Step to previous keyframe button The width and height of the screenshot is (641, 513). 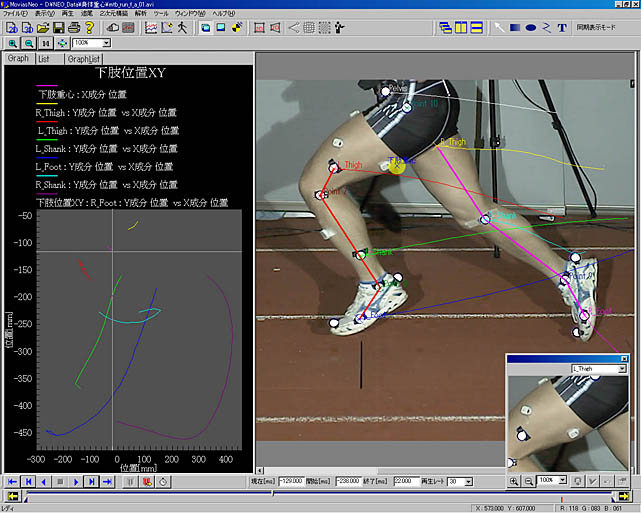tap(29, 482)
